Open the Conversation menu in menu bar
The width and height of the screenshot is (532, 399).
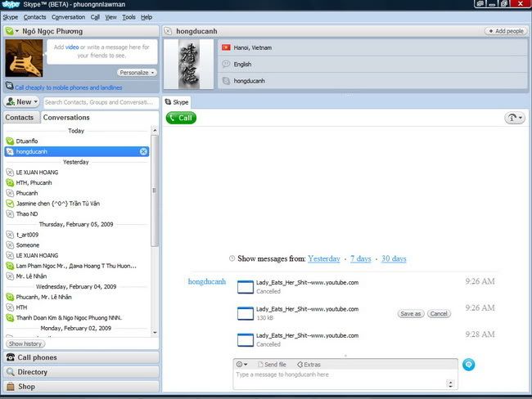click(x=68, y=16)
